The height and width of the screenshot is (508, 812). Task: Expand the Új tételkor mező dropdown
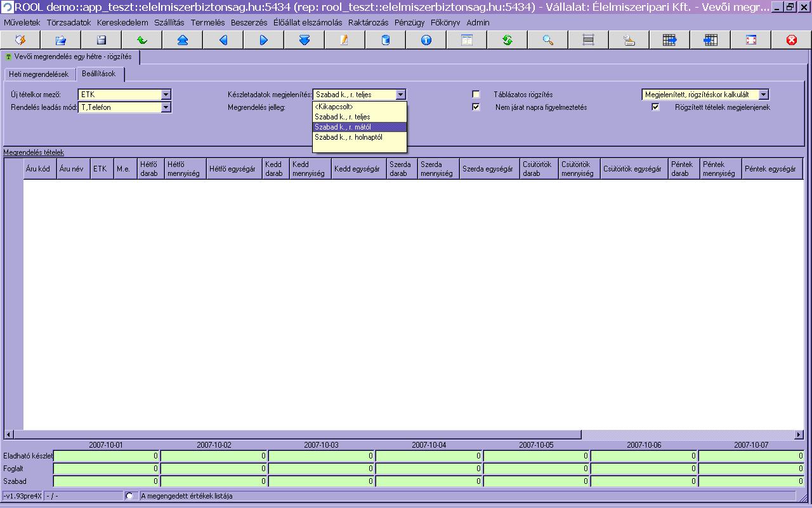166,95
